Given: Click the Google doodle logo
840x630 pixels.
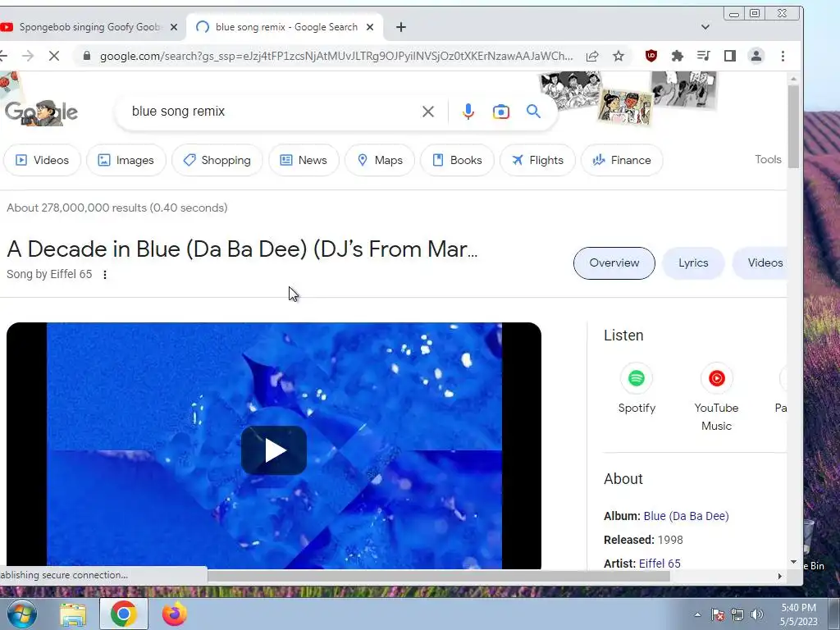Looking at the screenshot, I should tap(41, 112).
